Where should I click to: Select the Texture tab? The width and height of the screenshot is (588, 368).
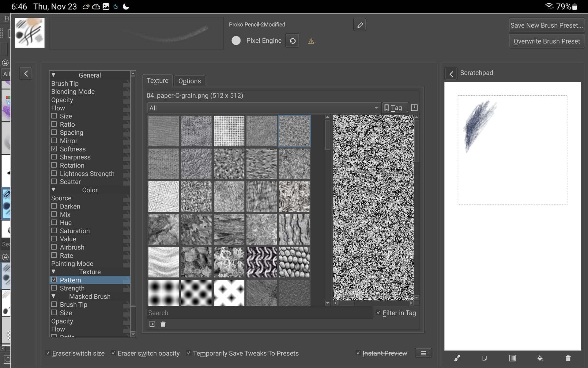[x=157, y=81]
